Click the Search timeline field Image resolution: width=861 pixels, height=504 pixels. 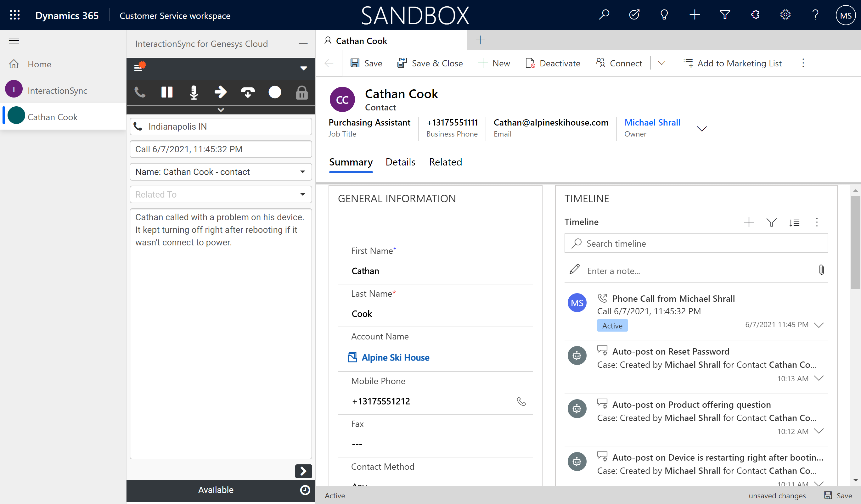[x=696, y=243]
